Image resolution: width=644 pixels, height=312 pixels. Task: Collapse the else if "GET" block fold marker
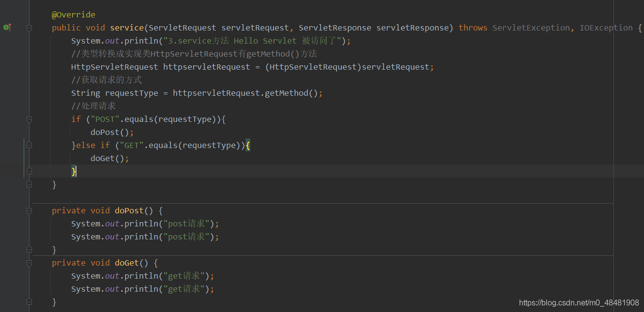click(30, 145)
